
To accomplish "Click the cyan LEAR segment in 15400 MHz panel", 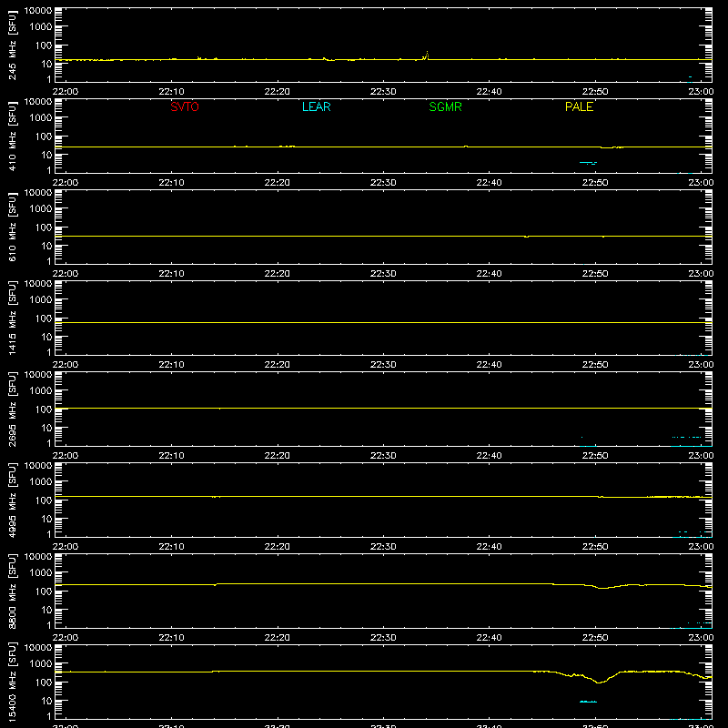I will click(x=588, y=702).
